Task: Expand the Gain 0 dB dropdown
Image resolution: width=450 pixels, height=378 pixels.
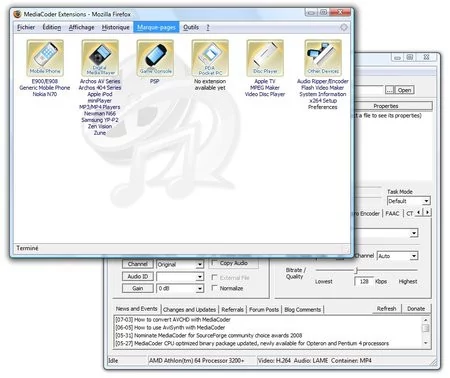Action: (x=199, y=288)
